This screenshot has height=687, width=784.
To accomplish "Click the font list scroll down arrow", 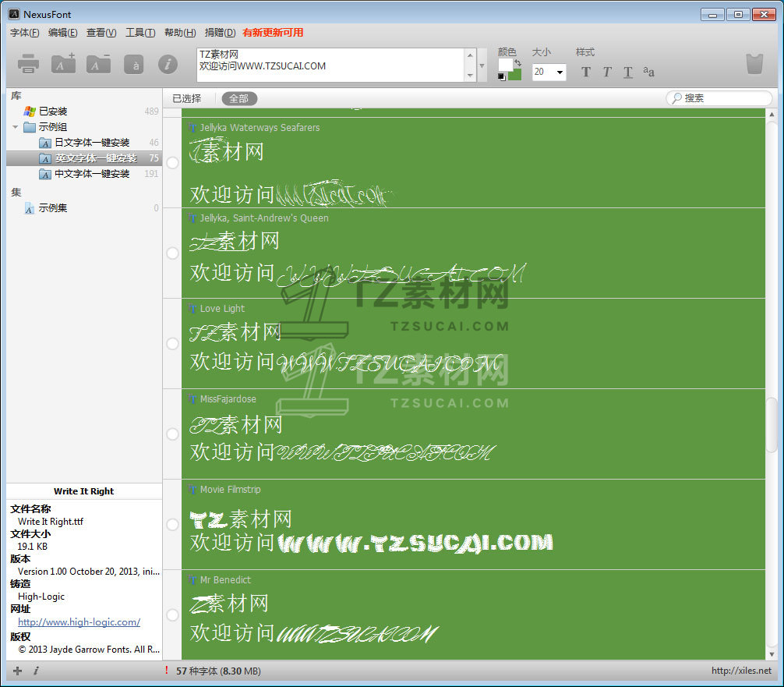I will [x=772, y=654].
